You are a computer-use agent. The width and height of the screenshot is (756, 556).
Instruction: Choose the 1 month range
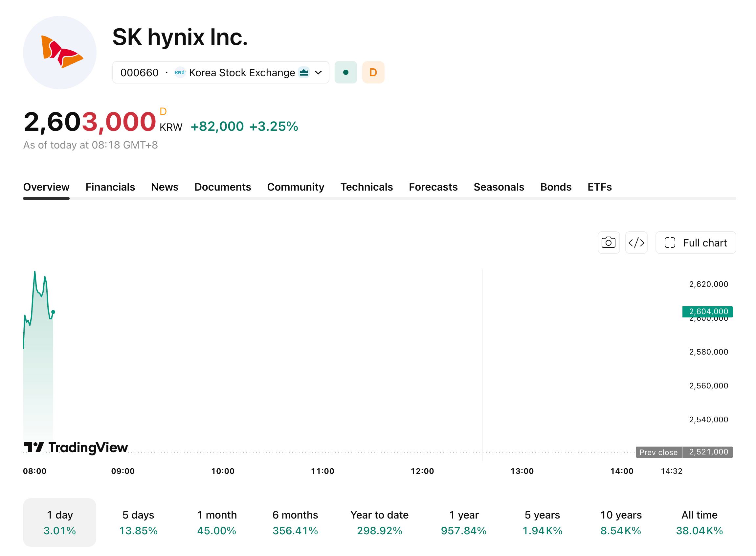(x=217, y=522)
